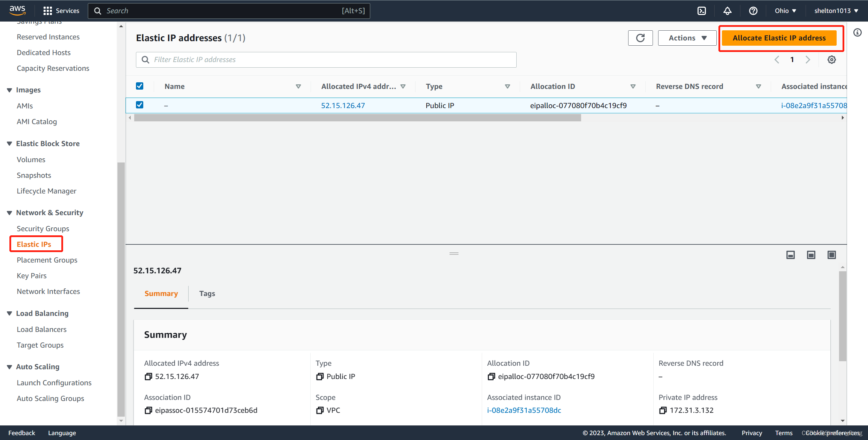The image size is (868, 440).
Task: Expand details panel to full view
Action: pyautogui.click(x=832, y=255)
